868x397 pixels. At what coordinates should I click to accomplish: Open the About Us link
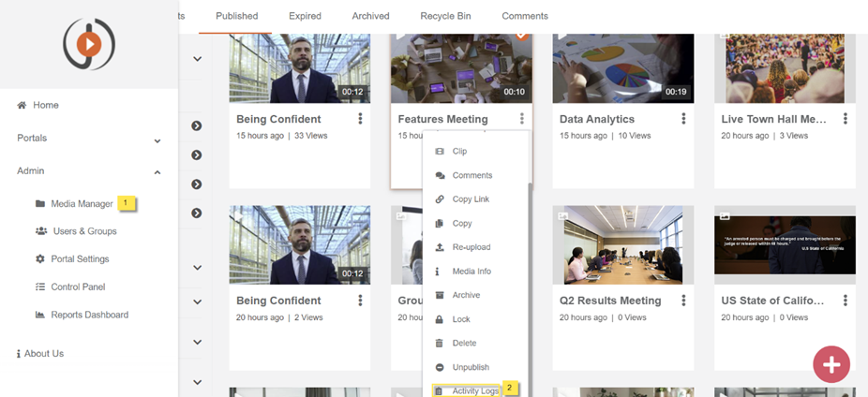[44, 354]
